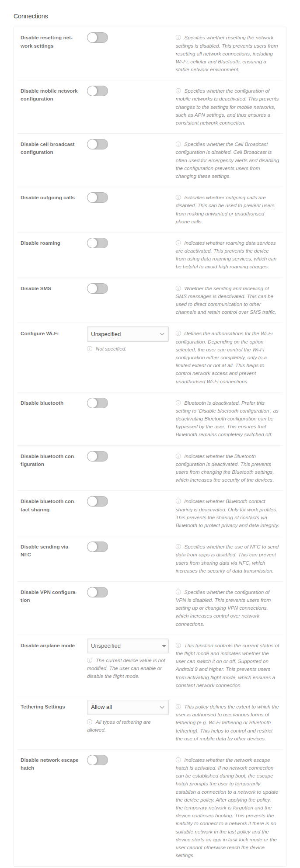Click info icon next to Disable roaming description
The width and height of the screenshot is (300, 868).
(x=178, y=243)
